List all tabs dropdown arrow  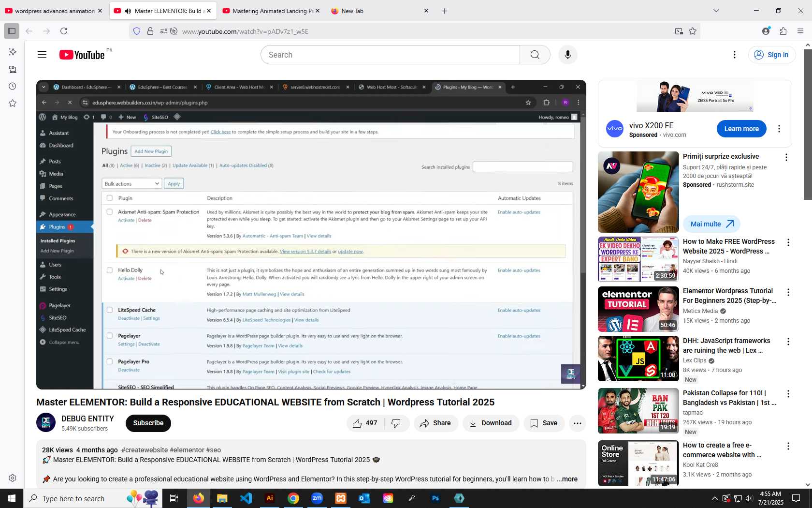click(716, 11)
